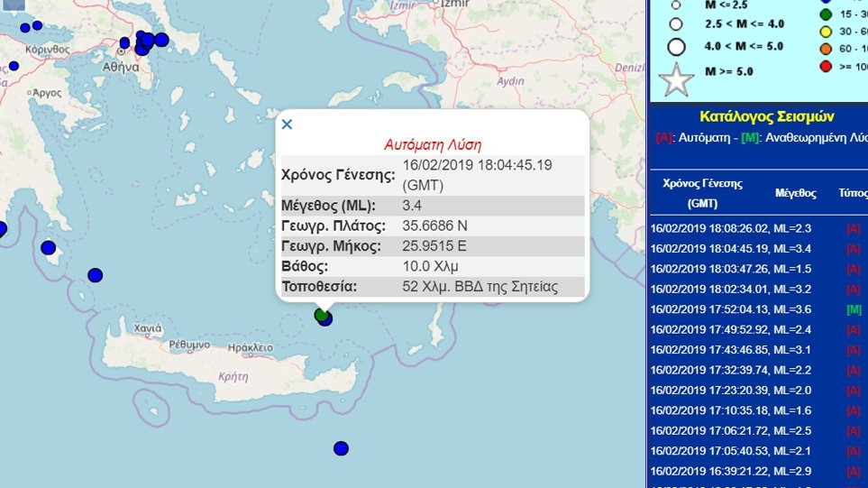Open the 17:43:46.85 ML=3.1 earthquake entry
The width and height of the screenshot is (868, 488).
pyautogui.click(x=731, y=350)
